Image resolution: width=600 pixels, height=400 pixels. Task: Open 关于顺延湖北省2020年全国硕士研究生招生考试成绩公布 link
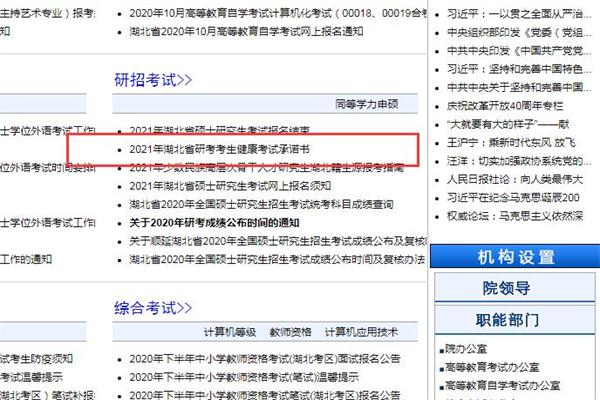(x=278, y=241)
